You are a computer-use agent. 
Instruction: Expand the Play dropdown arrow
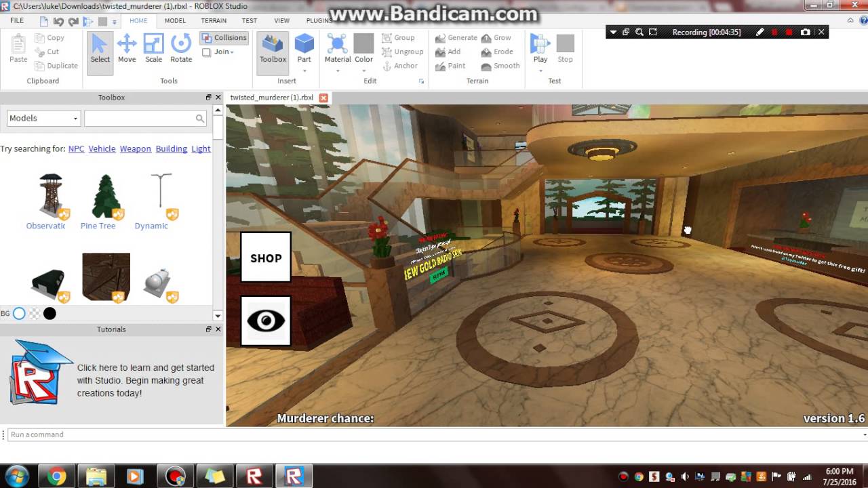coord(540,70)
